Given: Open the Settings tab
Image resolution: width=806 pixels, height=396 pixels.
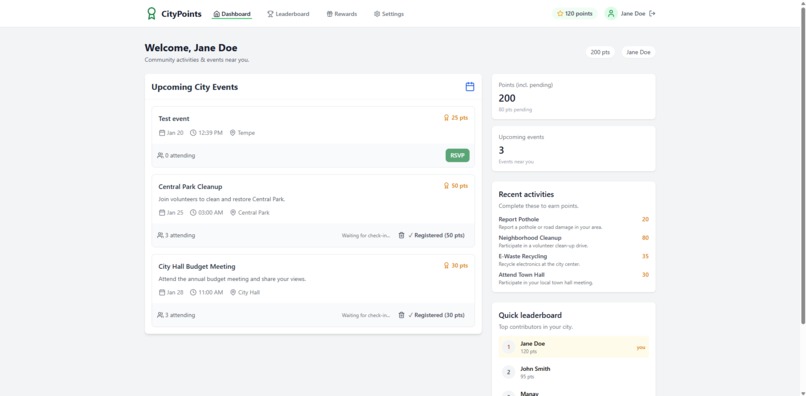Looking at the screenshot, I should 389,14.
